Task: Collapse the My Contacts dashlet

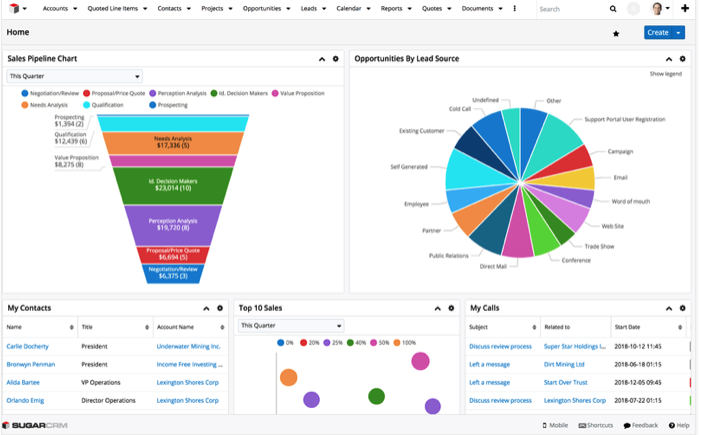Action: 206,308
